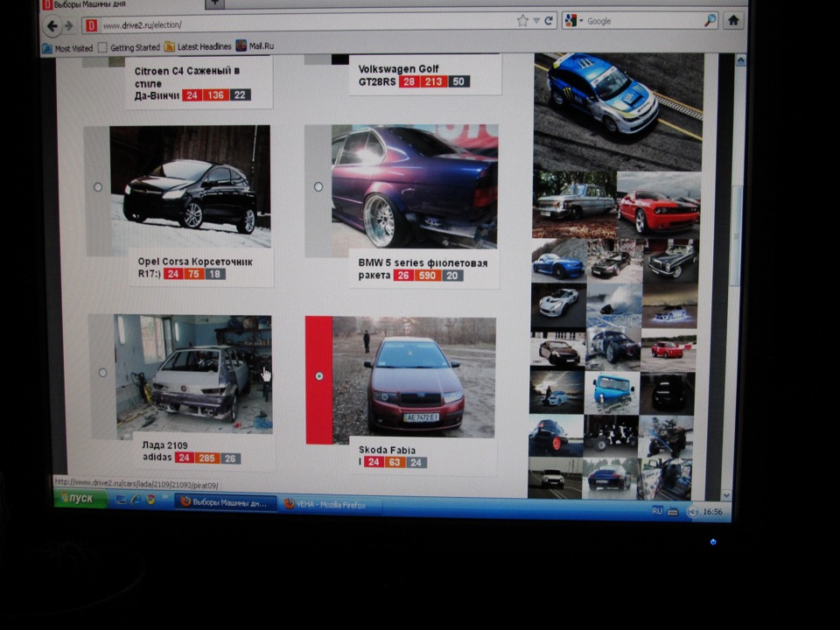Open the blue truck in water thumbnail

[x=612, y=393]
